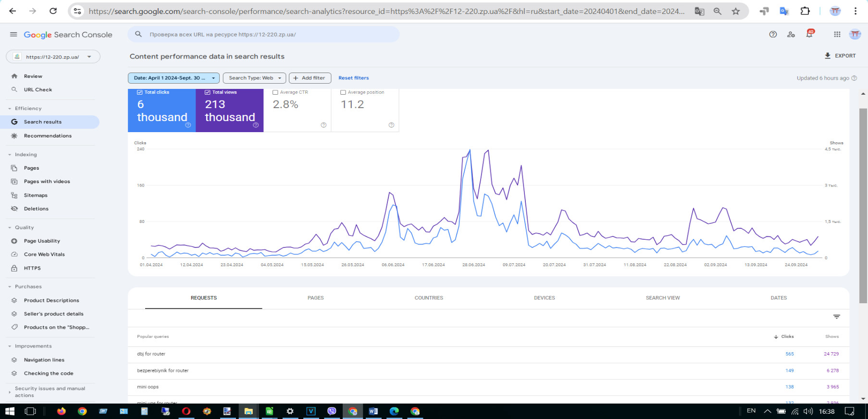Screen dimensions: 868x419
Task: Click the page vertical scrollbar thumb
Action: [863, 206]
